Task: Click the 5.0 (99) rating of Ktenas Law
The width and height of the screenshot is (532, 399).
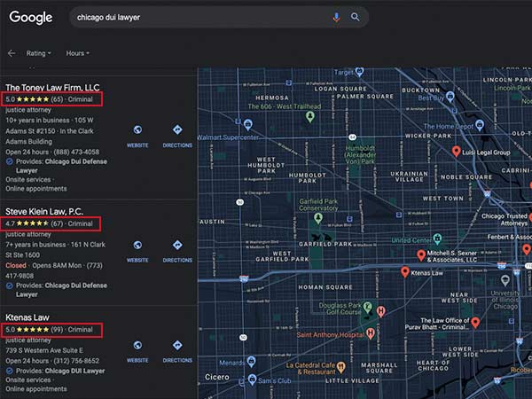Action: (33, 330)
